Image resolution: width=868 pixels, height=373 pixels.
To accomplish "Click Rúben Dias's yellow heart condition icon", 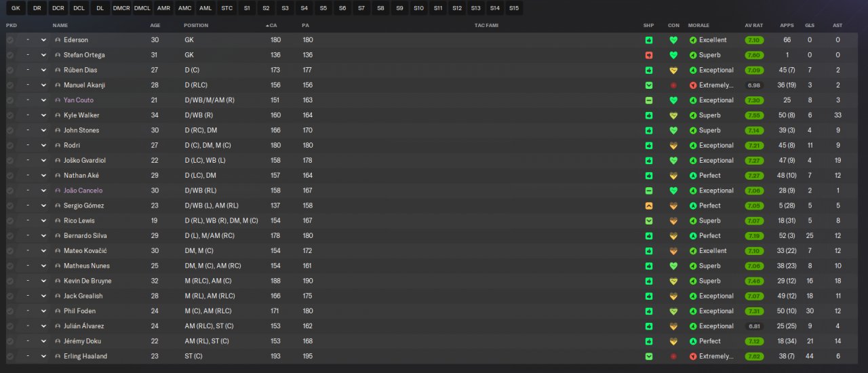I will [673, 71].
